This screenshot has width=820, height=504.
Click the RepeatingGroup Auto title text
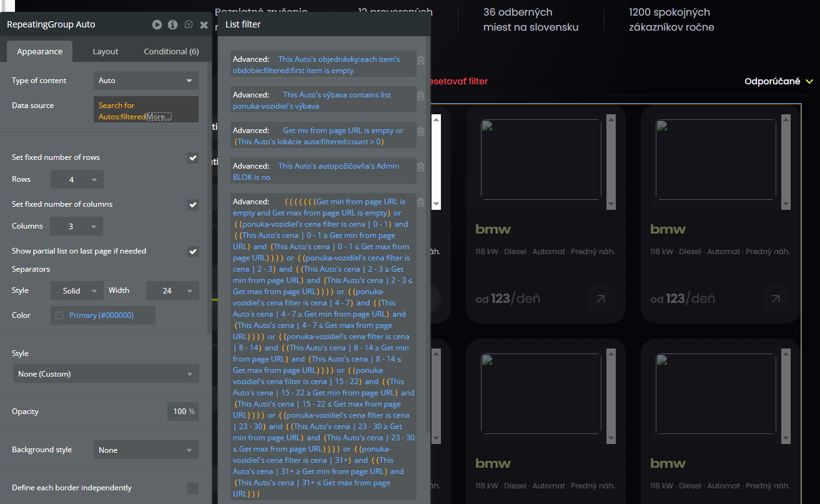click(51, 24)
